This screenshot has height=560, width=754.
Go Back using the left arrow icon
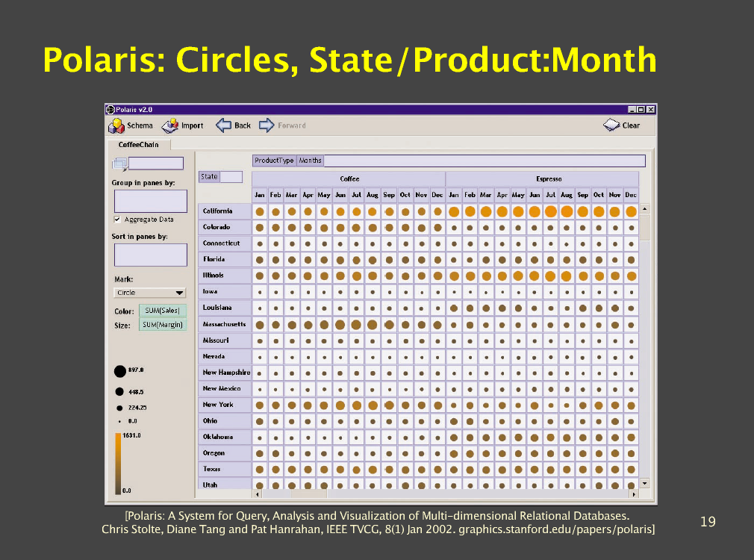pos(223,125)
